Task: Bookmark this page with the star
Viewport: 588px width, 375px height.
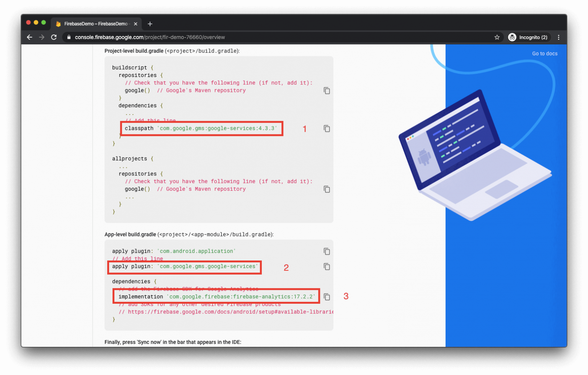Action: pyautogui.click(x=497, y=37)
